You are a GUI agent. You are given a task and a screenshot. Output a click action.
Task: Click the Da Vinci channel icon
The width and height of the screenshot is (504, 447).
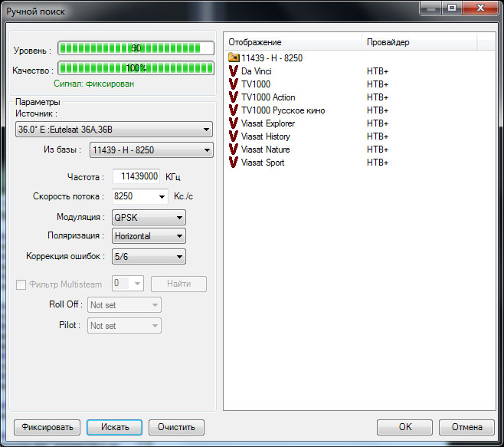click(x=234, y=71)
